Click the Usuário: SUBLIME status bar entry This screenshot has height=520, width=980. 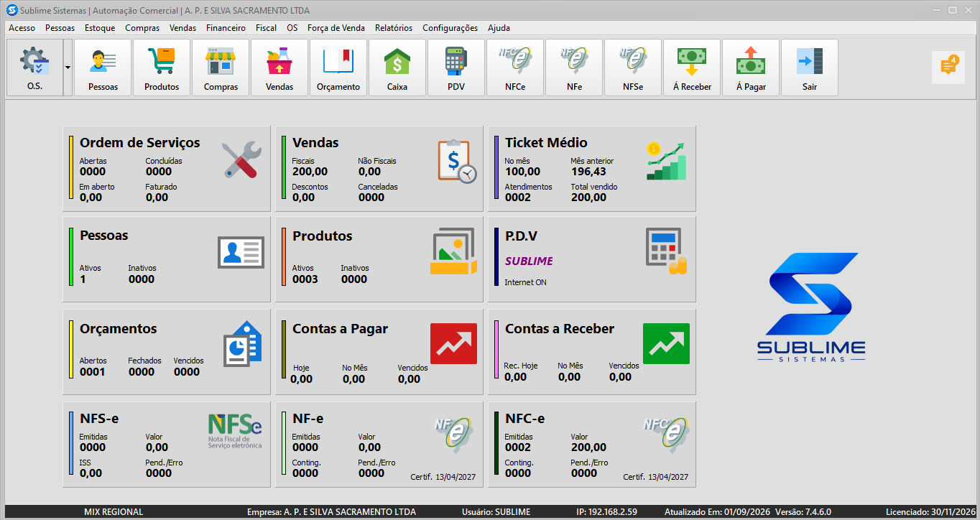[x=496, y=512]
